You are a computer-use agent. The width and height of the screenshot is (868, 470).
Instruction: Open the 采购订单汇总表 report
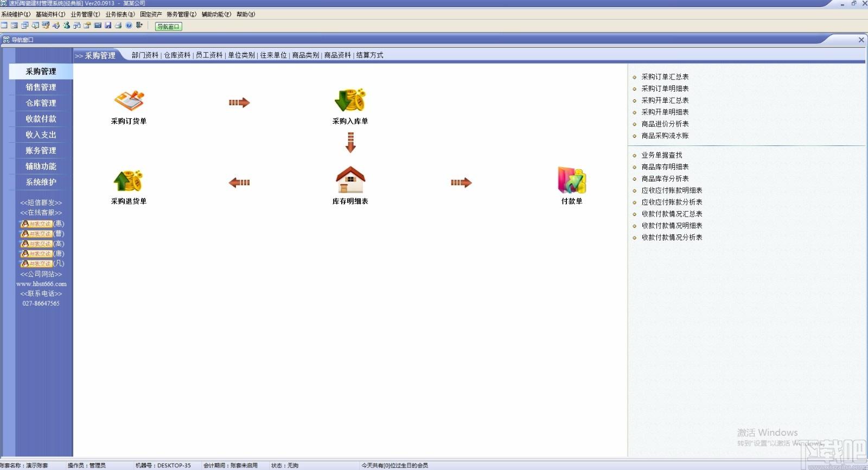(x=665, y=77)
